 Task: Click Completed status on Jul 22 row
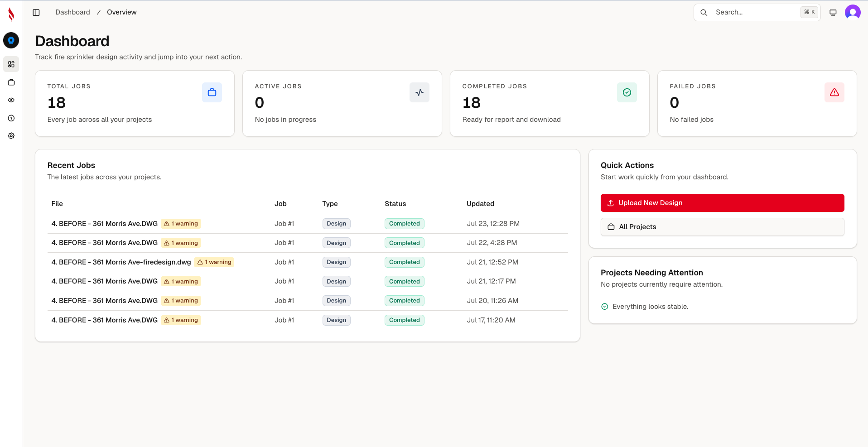click(x=405, y=243)
